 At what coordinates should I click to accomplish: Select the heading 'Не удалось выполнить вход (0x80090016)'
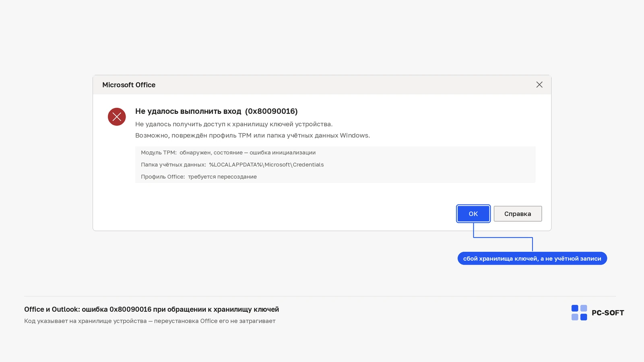point(217,111)
